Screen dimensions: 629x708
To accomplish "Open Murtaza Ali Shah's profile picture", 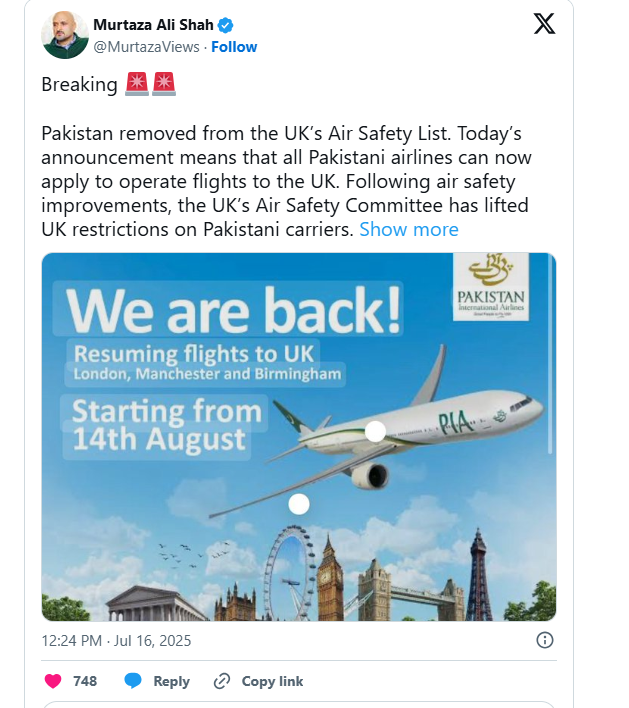I will (65, 35).
